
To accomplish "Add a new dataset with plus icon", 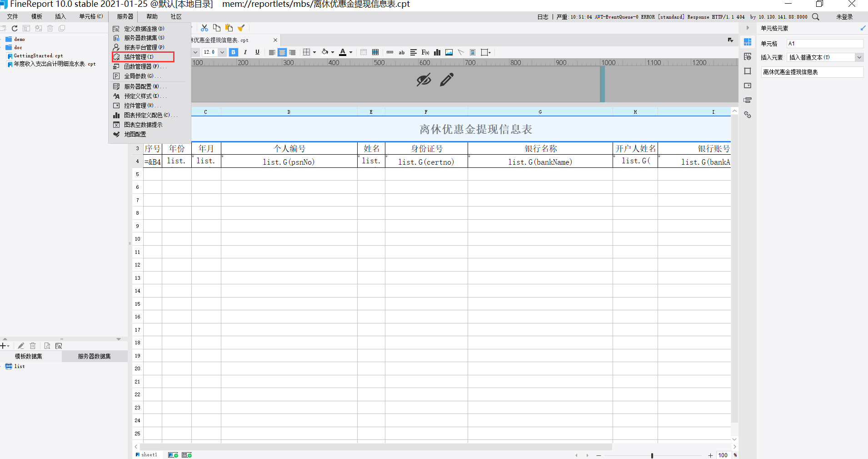I will (4, 346).
